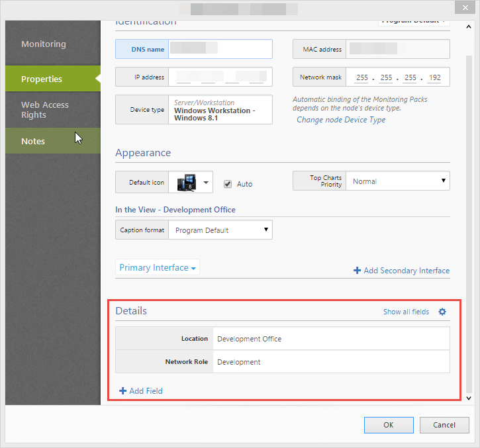
Task: Open the Default icon dropdown arrow
Action: point(206,183)
